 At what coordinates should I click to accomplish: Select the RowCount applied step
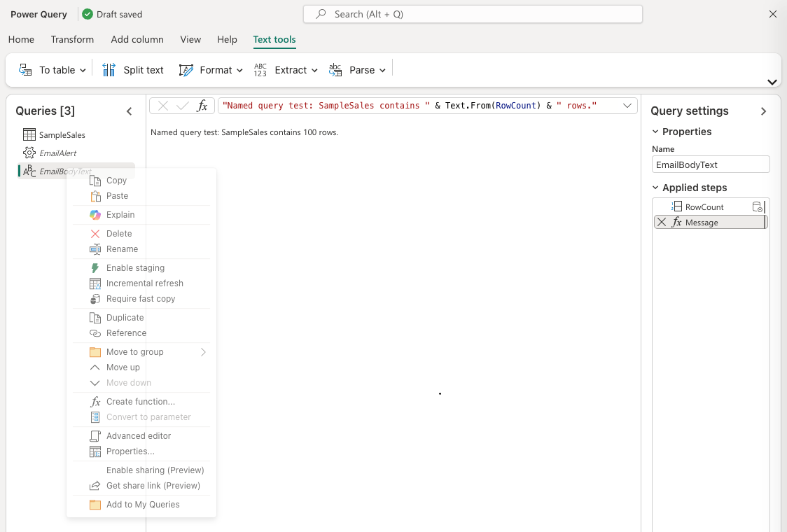click(704, 207)
